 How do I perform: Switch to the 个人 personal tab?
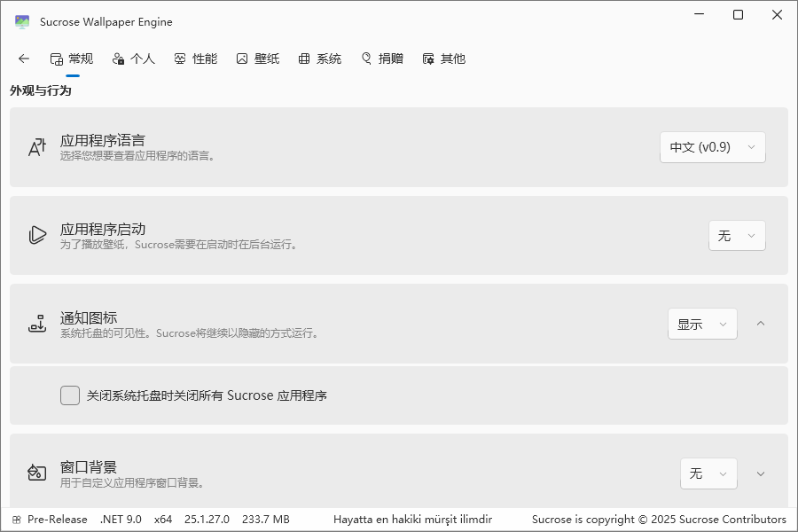(x=133, y=59)
